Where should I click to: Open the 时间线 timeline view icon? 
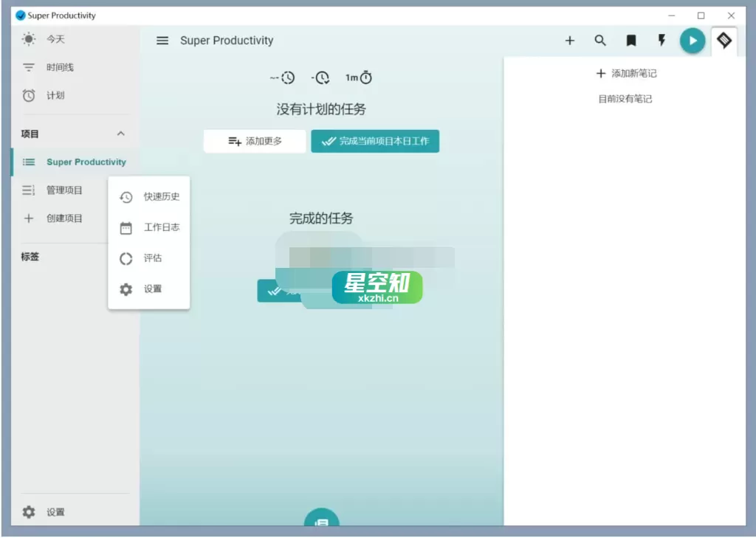(x=28, y=67)
